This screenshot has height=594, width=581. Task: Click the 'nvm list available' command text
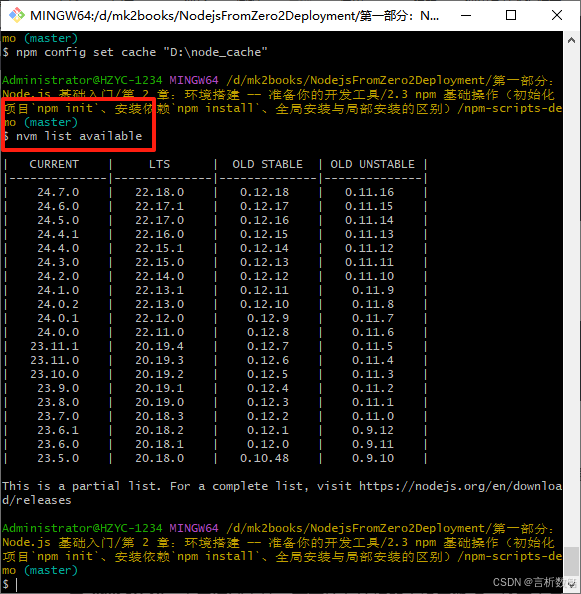click(x=79, y=136)
